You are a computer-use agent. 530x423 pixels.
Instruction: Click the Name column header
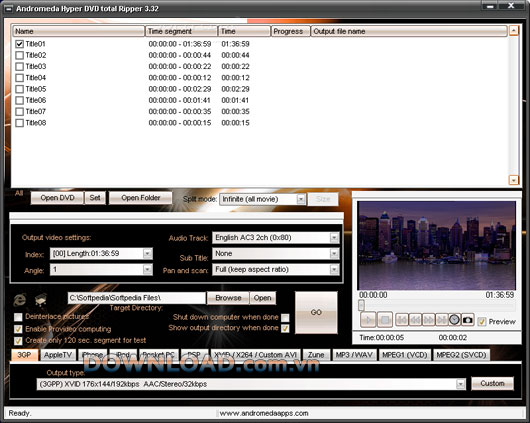coord(78,31)
